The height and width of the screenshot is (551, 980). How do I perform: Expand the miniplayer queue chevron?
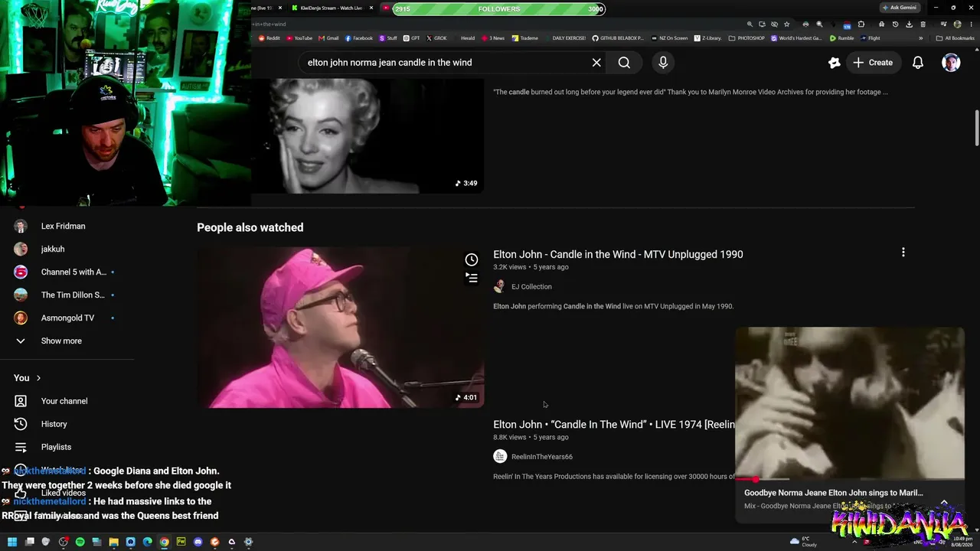[944, 503]
